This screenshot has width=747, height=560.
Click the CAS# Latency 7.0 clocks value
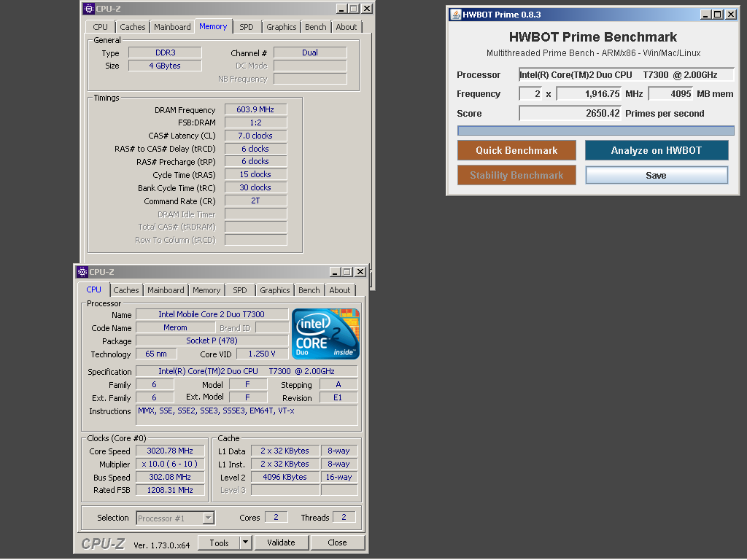pyautogui.click(x=256, y=136)
